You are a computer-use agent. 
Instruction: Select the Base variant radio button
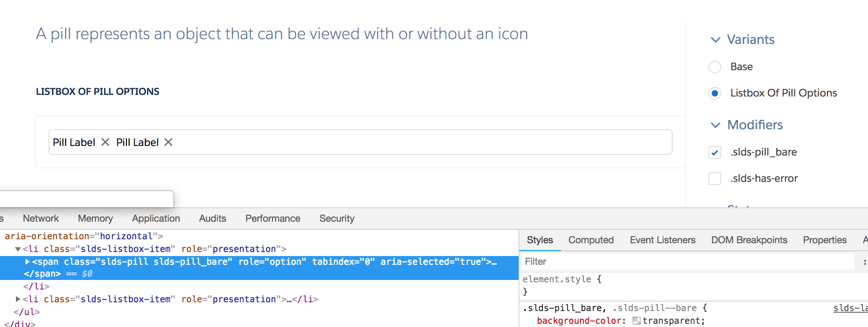click(715, 67)
